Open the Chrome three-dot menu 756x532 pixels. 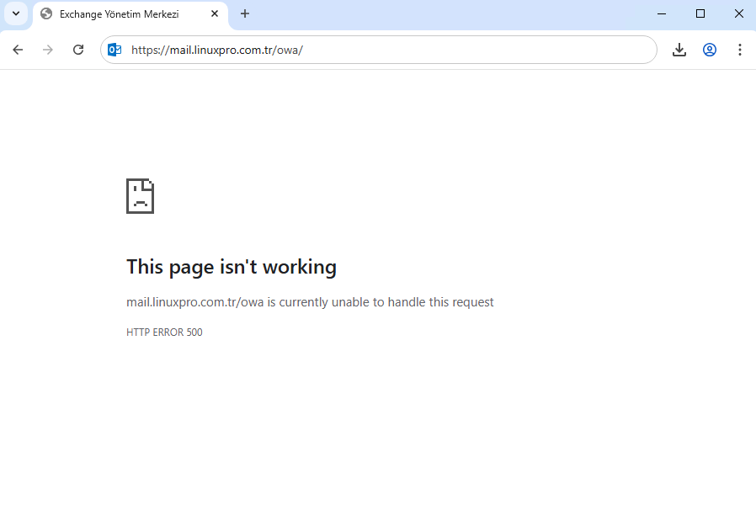pyautogui.click(x=740, y=50)
